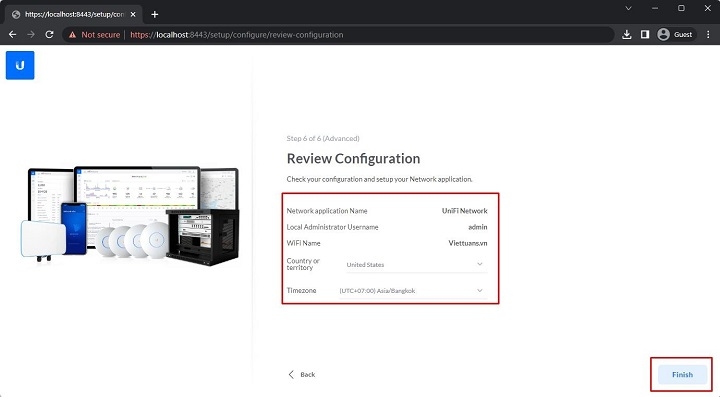Open the Guest profile menu
The height and width of the screenshot is (397, 720).
click(675, 34)
